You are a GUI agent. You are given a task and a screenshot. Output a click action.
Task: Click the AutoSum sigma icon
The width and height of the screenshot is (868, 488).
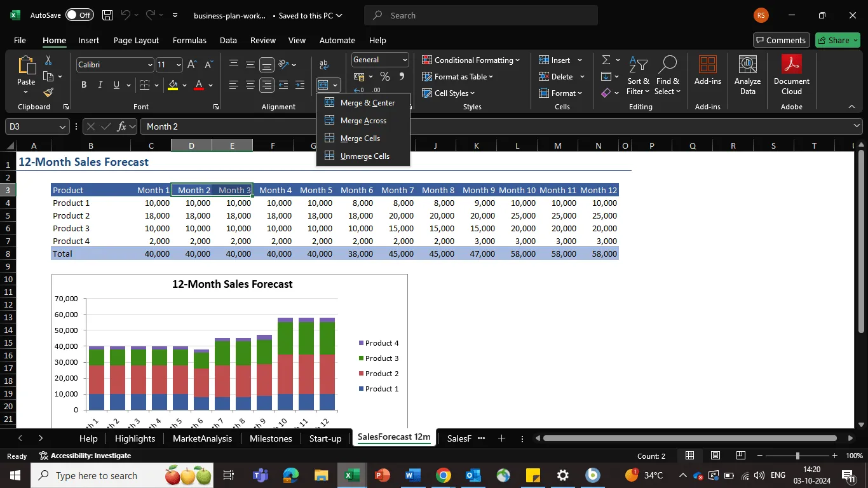click(x=606, y=60)
